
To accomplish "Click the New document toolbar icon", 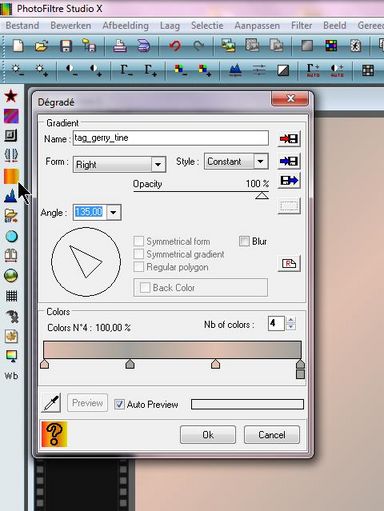I will tap(18, 45).
